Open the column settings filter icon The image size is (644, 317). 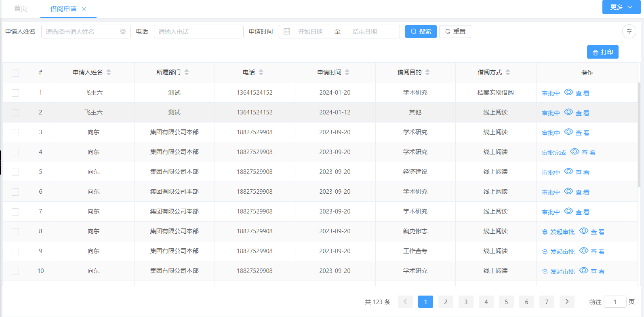[629, 32]
